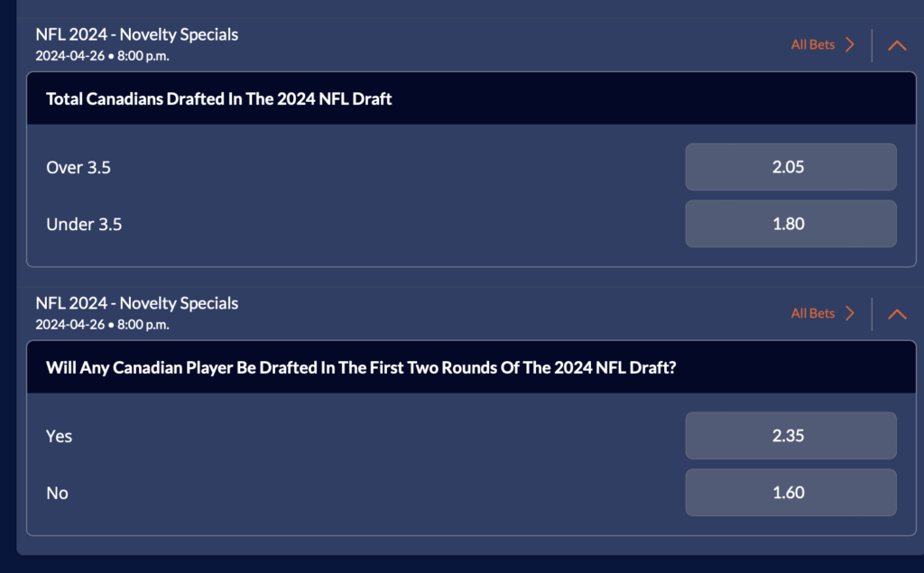Viewport: 924px width, 573px height.
Task: Open the NFL 2024 Novelty Specials heading above Total Canadians
Action: click(x=137, y=35)
